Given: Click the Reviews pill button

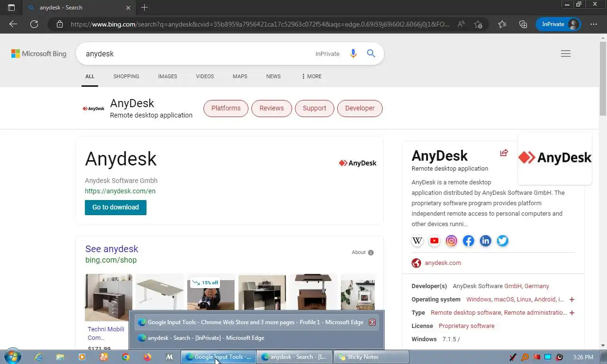Looking at the screenshot, I should pos(271,108).
